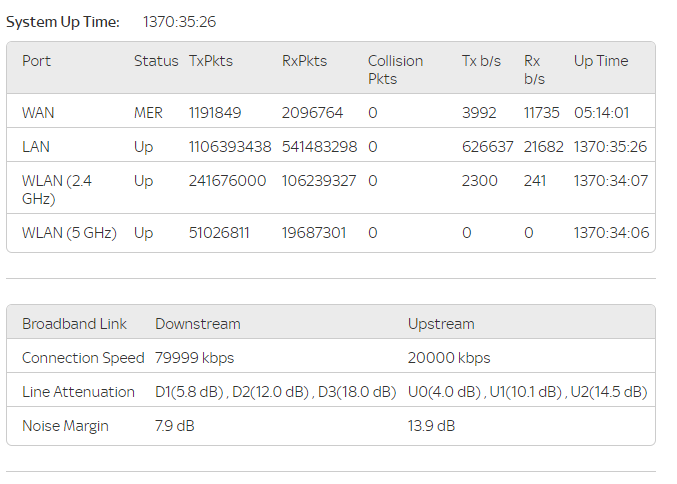Select the Line Attenuation row label
The width and height of the screenshot is (677, 484).
tap(78, 392)
